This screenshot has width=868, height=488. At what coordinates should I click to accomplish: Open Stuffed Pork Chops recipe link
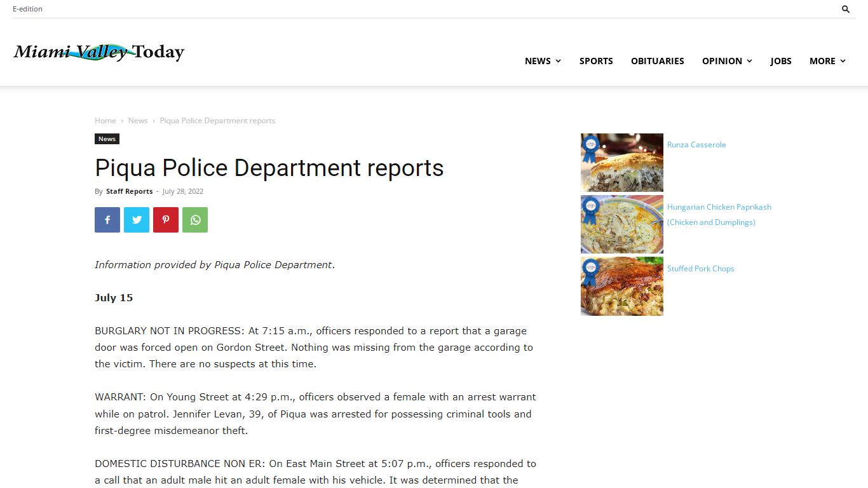tap(701, 269)
